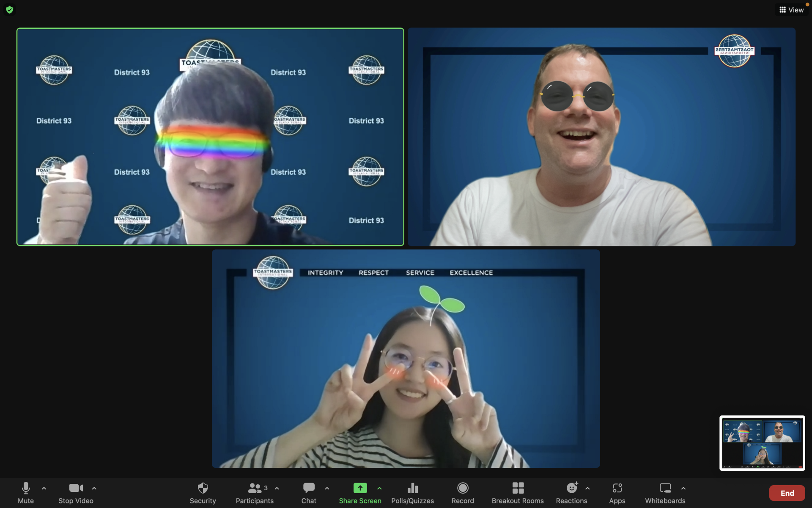Mute the microphone
The height and width of the screenshot is (508, 812).
point(26,493)
